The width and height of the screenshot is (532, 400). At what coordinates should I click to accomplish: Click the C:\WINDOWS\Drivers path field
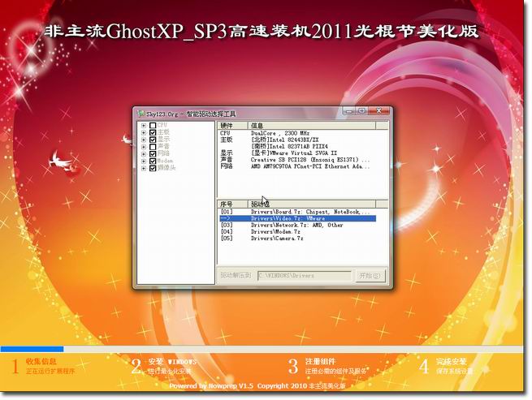coord(305,276)
